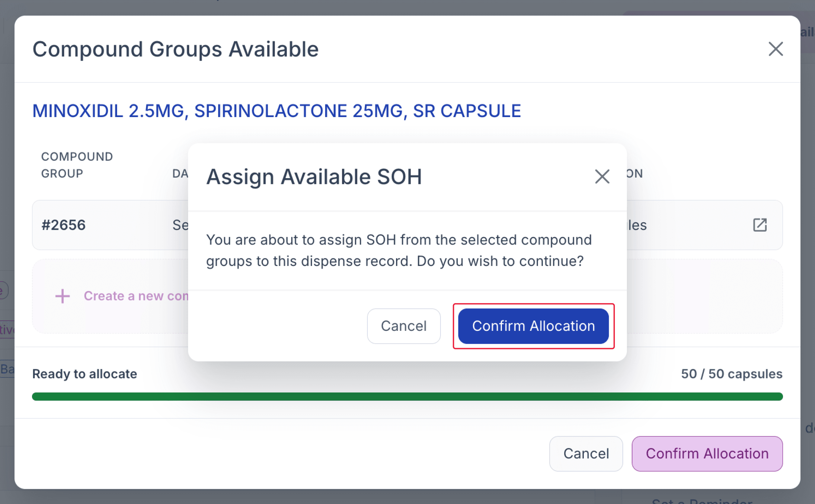Cancel the Compound Groups Available modal
Screen dimensions: 815x504
coord(586,453)
